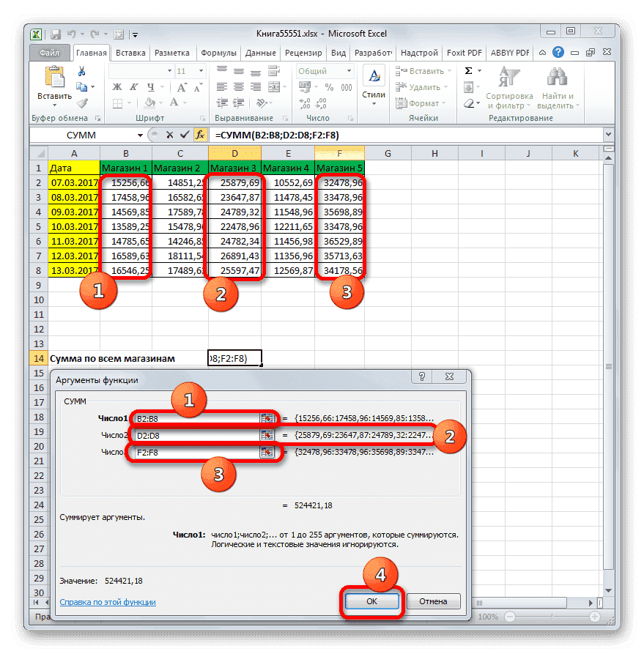This screenshot has width=644, height=654.
Task: Click the AutoSum sigma icon
Action: (x=469, y=71)
